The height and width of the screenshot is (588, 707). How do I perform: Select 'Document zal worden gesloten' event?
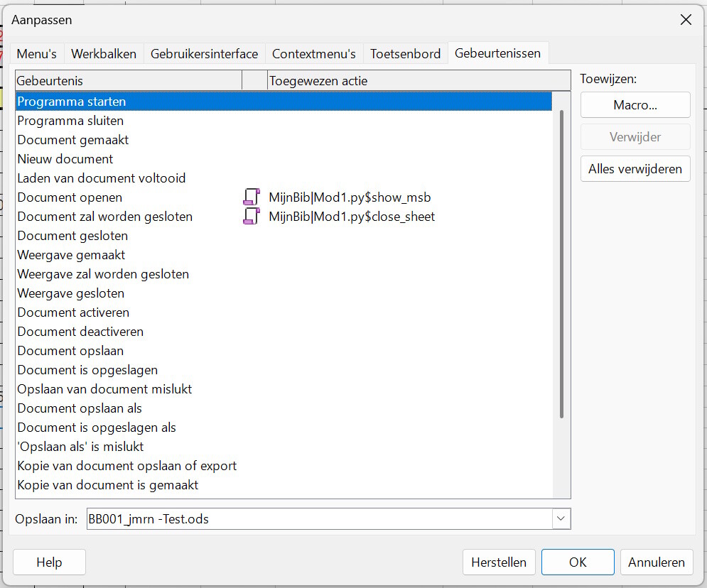pos(104,217)
